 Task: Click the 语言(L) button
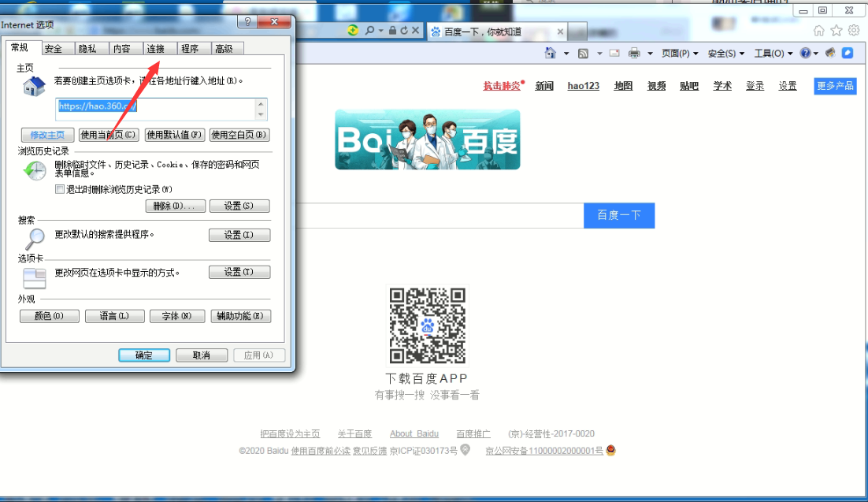[114, 316]
